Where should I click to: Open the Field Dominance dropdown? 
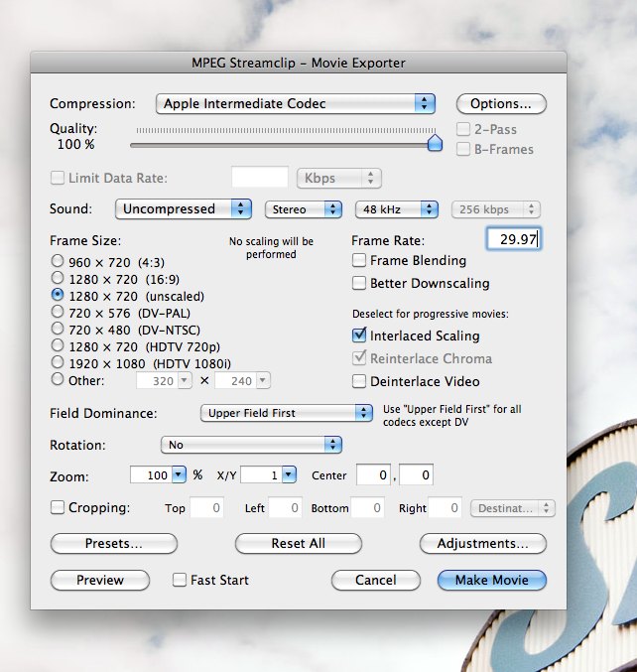tap(287, 413)
